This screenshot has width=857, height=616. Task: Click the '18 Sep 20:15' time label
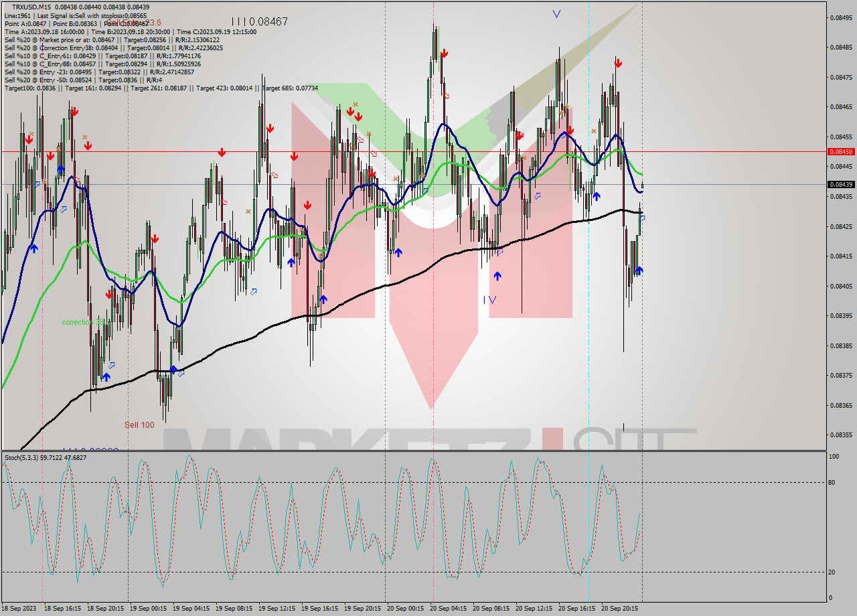tap(106, 609)
